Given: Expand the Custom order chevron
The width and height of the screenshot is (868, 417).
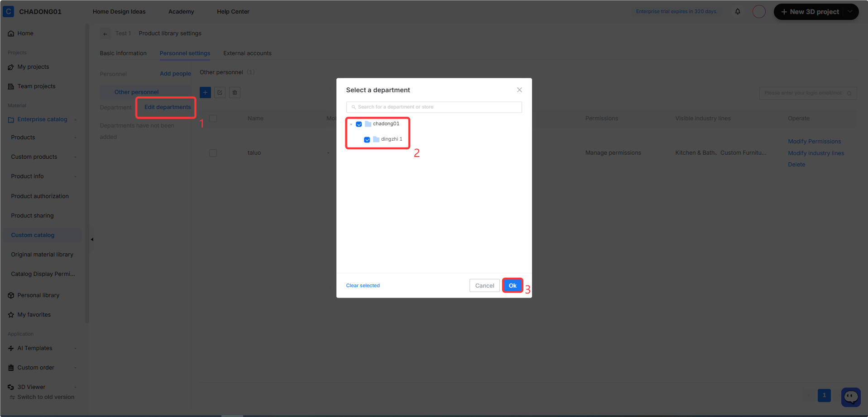Looking at the screenshot, I should [75, 368].
